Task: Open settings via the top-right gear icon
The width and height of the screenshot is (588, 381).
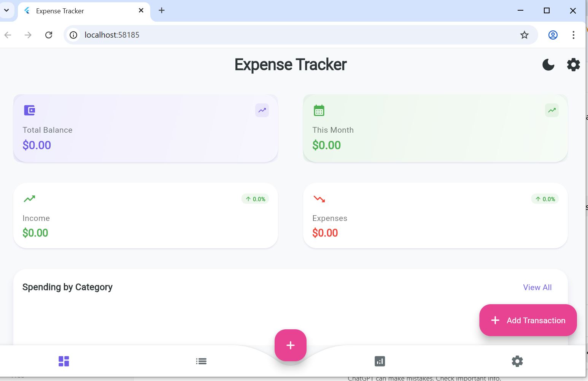Action: pyautogui.click(x=573, y=65)
